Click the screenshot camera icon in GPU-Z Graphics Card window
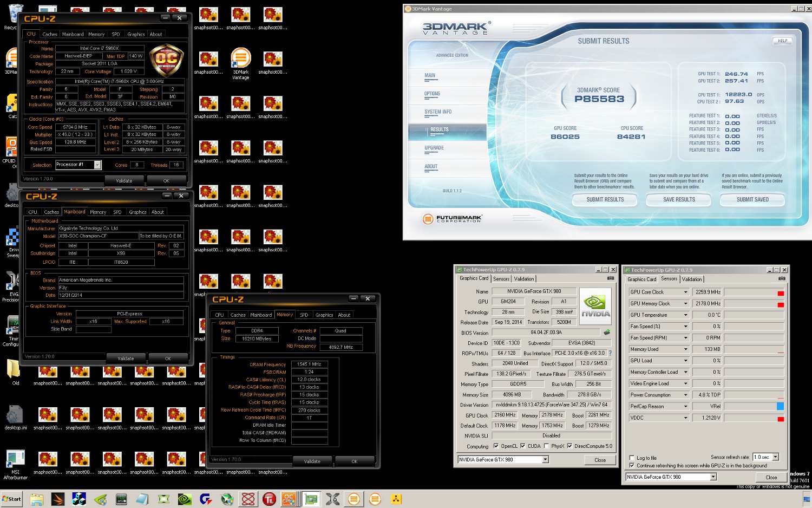 point(611,278)
